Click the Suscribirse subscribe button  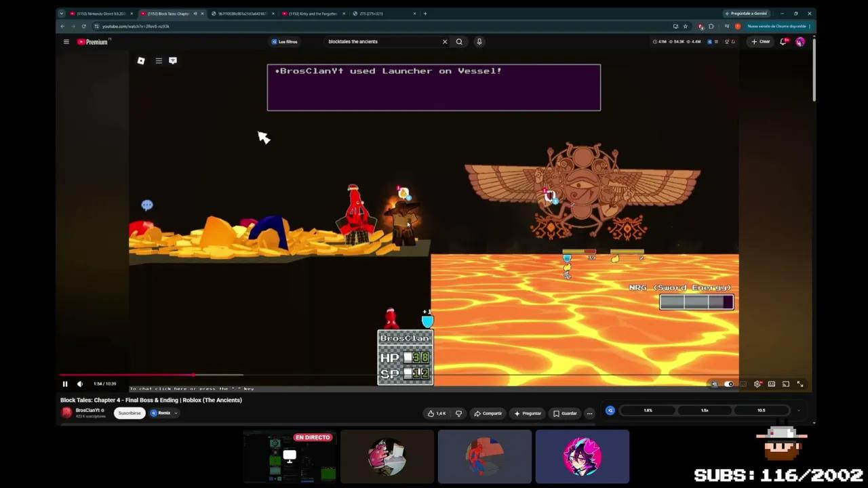coord(130,413)
